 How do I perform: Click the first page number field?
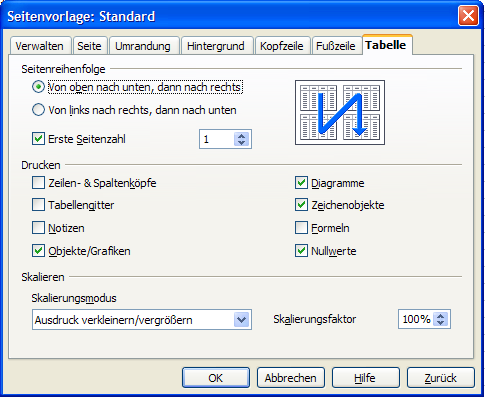tap(217, 139)
